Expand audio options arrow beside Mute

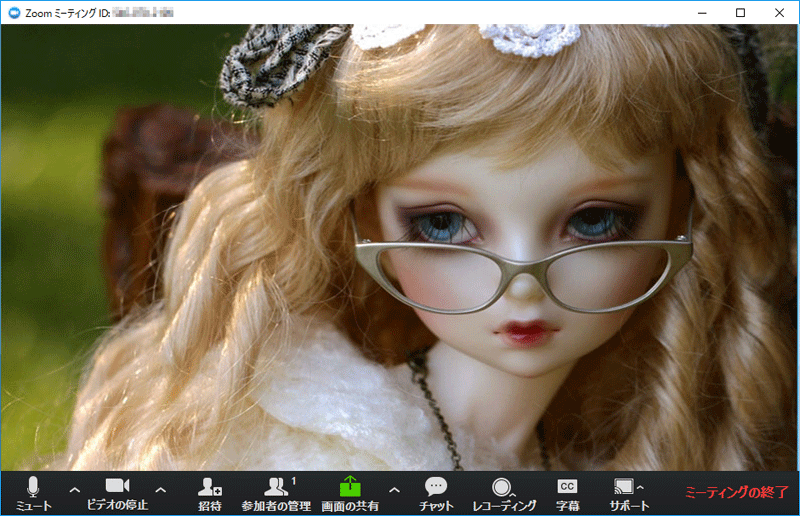click(74, 489)
